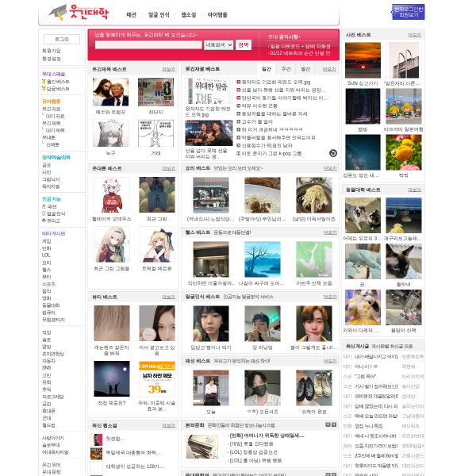Click the refresh icon in 웃긴자료 베스트
This screenshot has height=476, width=476.
(333, 153)
